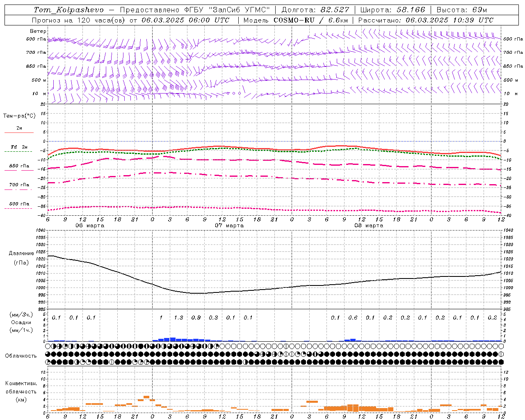Click the "10 м" wind level label on right

[511, 94]
